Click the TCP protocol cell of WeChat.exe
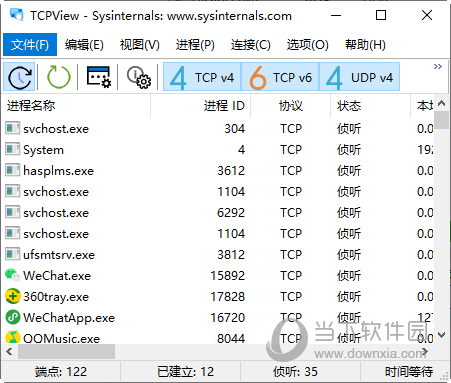This screenshot has width=451, height=383. 291,276
